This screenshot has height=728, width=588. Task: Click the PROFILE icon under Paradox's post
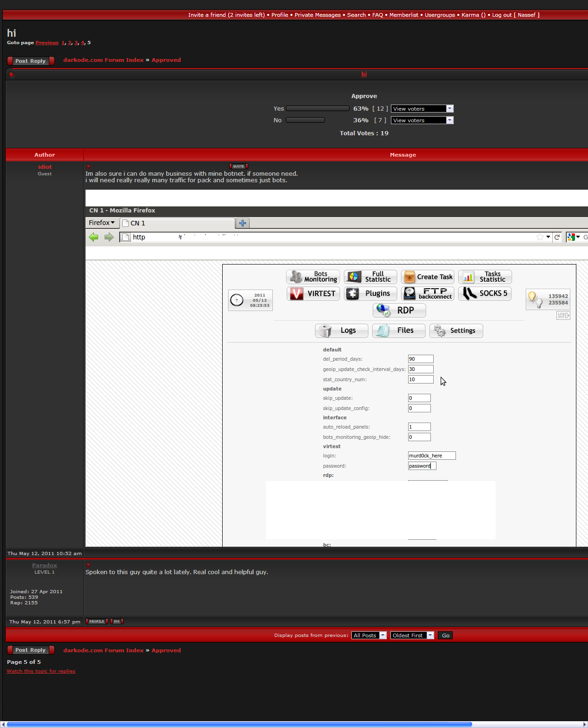[97, 622]
